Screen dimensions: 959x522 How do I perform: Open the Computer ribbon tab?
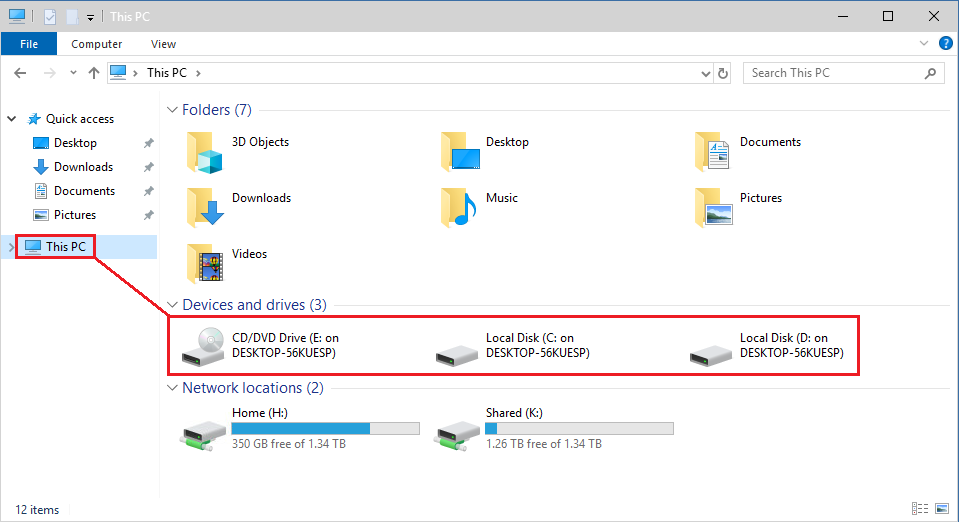click(x=97, y=44)
